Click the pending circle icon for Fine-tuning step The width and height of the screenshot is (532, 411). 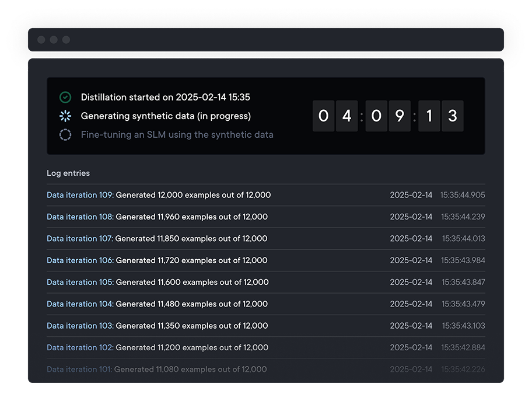[65, 134]
